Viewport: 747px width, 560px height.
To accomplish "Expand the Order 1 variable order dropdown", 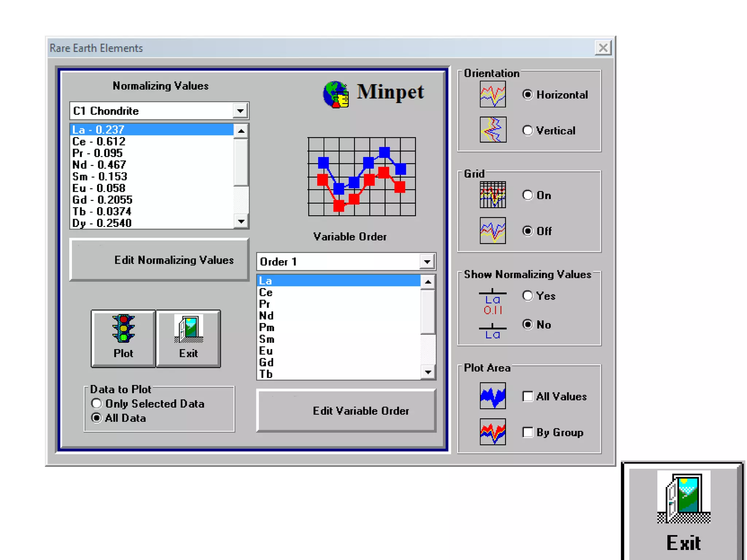I will point(427,262).
